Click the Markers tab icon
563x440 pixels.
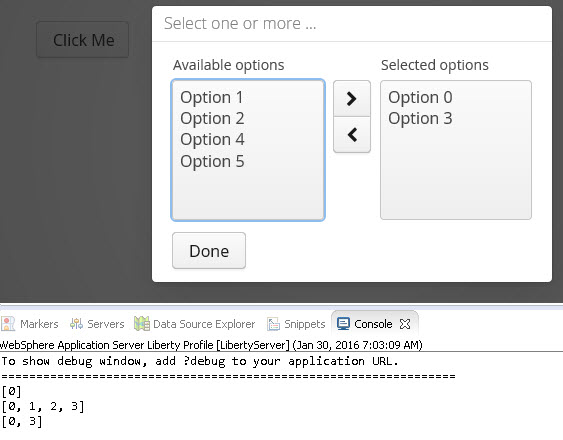pos(8,324)
